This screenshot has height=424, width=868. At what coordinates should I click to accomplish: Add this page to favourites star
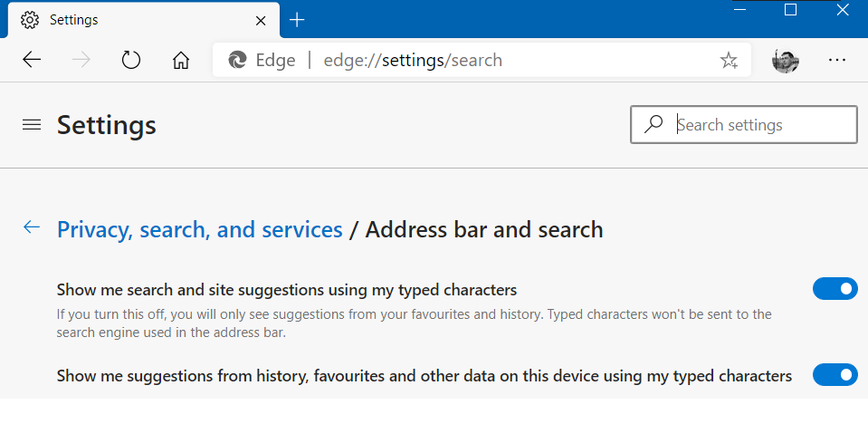pyautogui.click(x=729, y=60)
